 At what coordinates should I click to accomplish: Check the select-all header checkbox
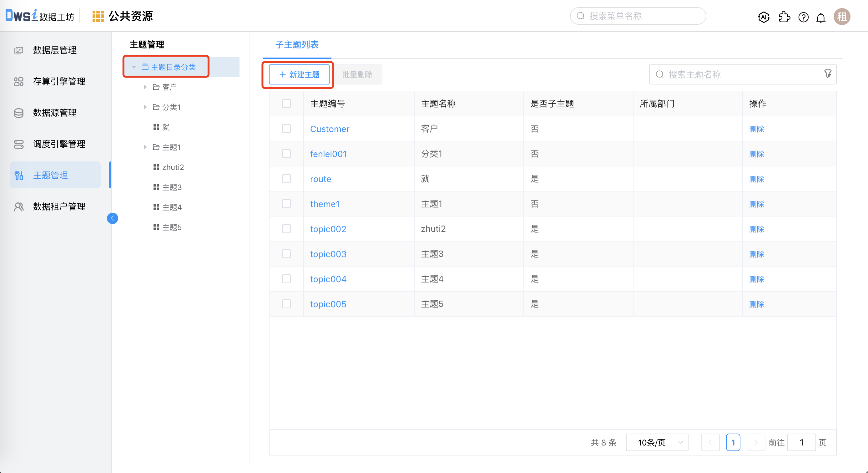pyautogui.click(x=286, y=104)
